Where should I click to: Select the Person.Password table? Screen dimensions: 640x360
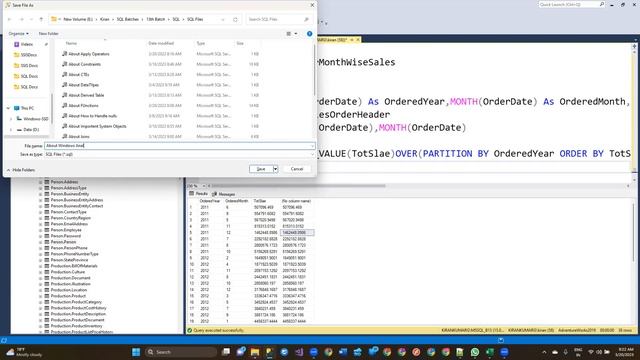66,236
